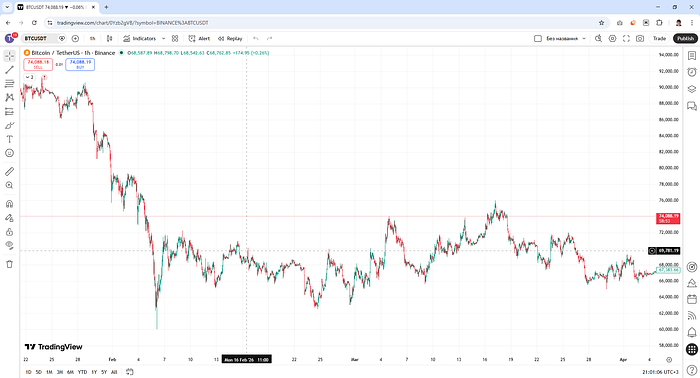Open the watchlist panel icon
The width and height of the screenshot is (700, 378).
click(692, 56)
